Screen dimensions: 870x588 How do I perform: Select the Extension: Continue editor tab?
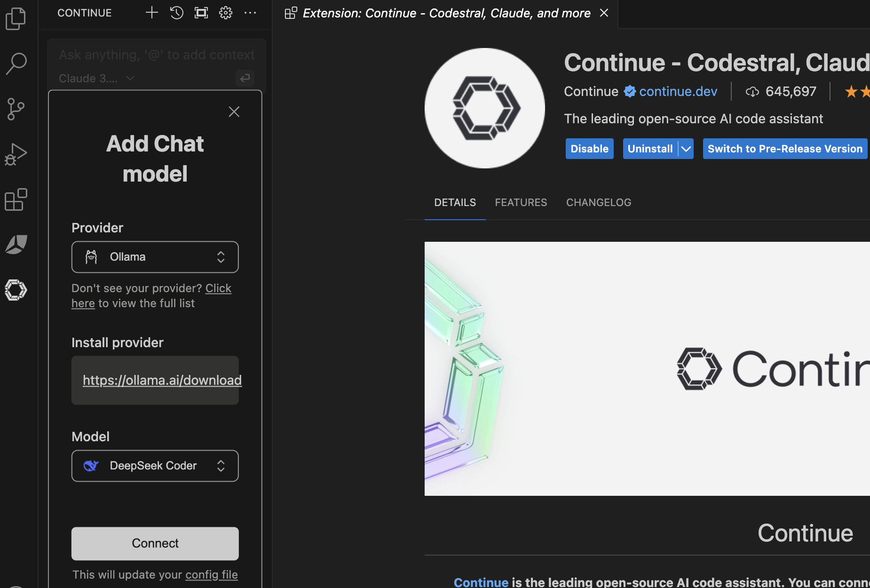446,13
